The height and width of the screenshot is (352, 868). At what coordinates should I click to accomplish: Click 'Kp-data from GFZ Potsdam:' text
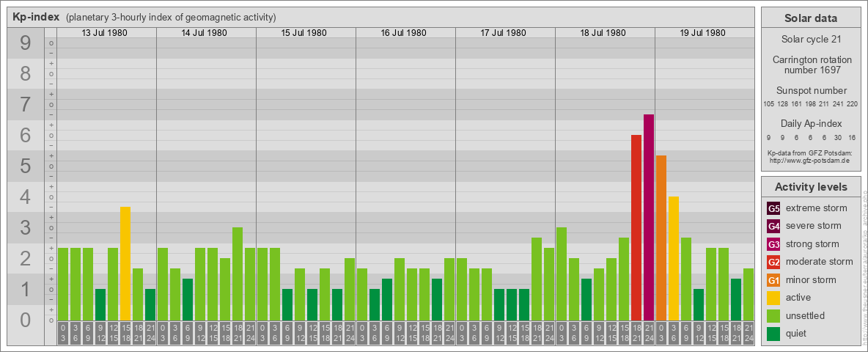[x=810, y=153]
